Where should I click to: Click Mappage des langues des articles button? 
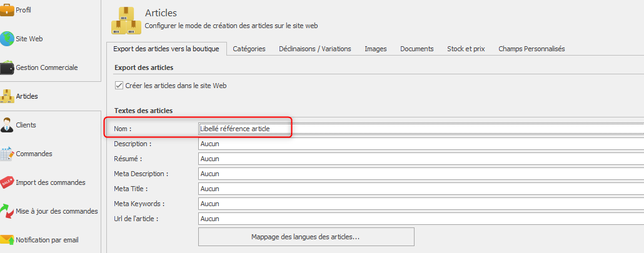coord(306,237)
